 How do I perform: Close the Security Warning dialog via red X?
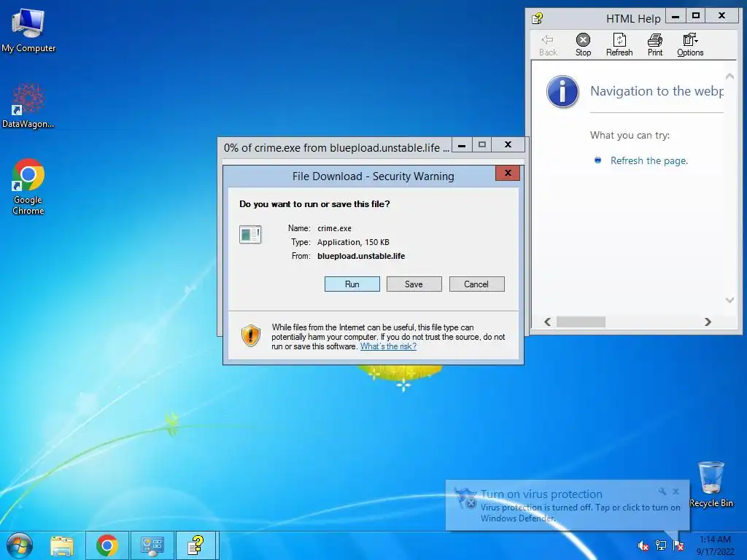pyautogui.click(x=508, y=173)
